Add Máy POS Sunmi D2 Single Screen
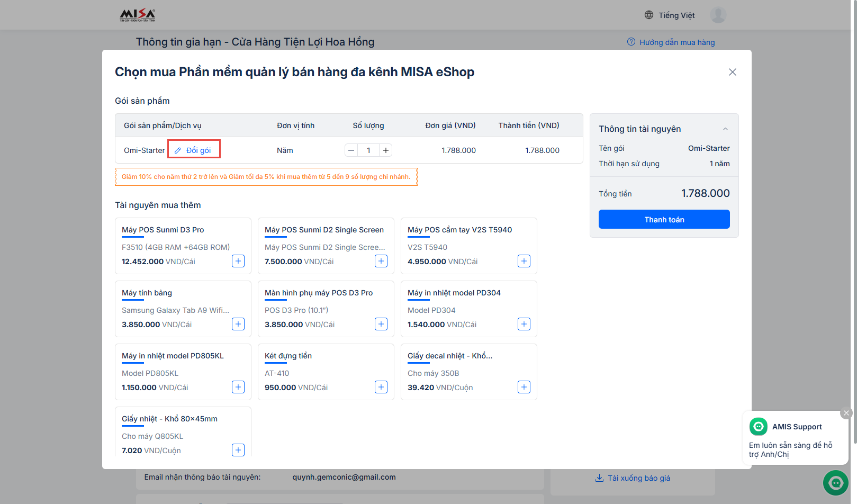Viewport: 857px width, 504px height. point(381,261)
